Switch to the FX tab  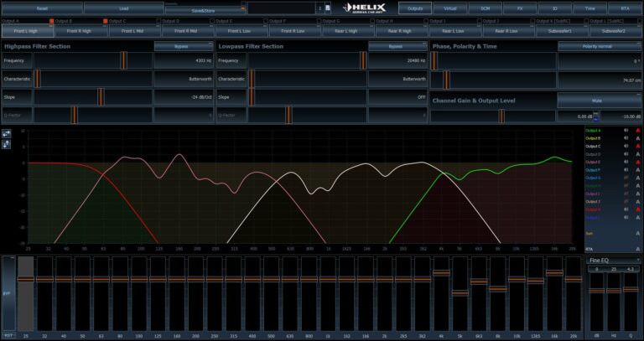tap(520, 8)
